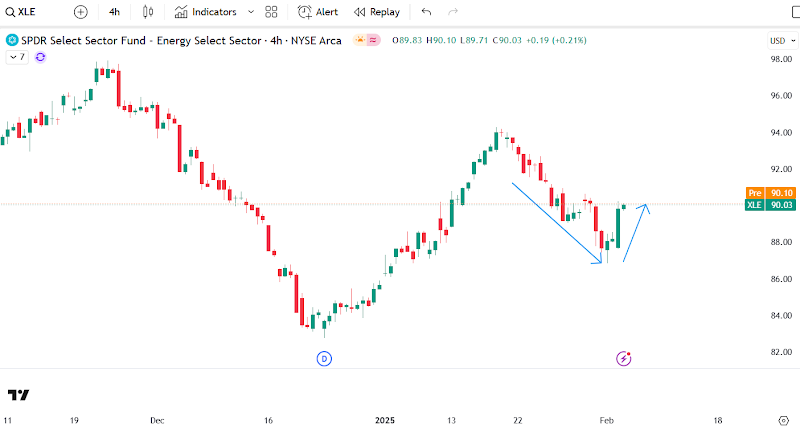The height and width of the screenshot is (428, 800).
Task: Open the indicator templates grid icon
Action: click(271, 12)
